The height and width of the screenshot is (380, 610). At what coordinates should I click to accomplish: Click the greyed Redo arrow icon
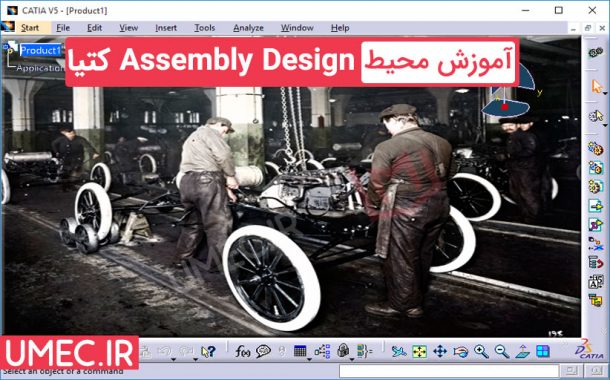(186, 352)
